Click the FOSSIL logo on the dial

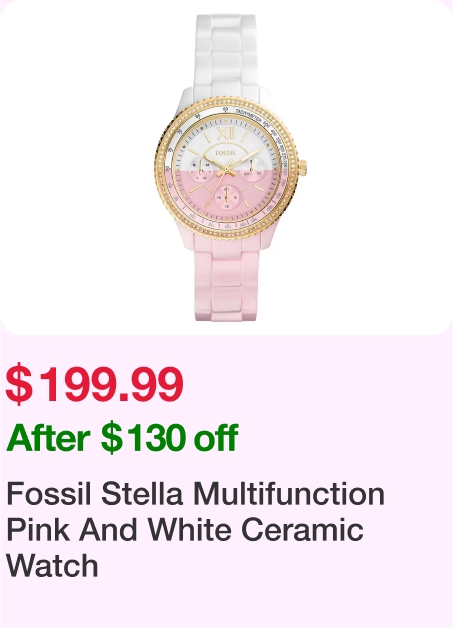coord(226,153)
